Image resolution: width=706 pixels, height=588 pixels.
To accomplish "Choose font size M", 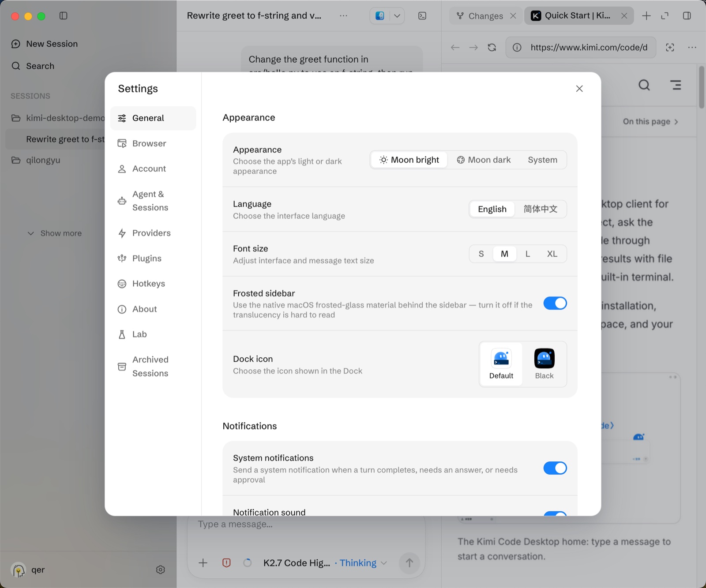I will pos(504,254).
